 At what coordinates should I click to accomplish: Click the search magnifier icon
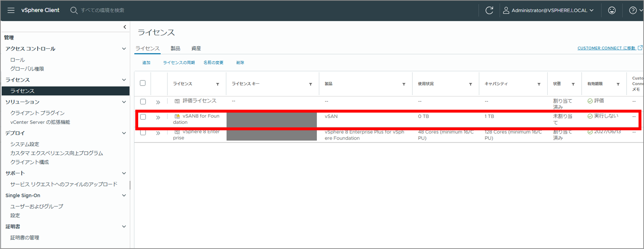pos(74,10)
